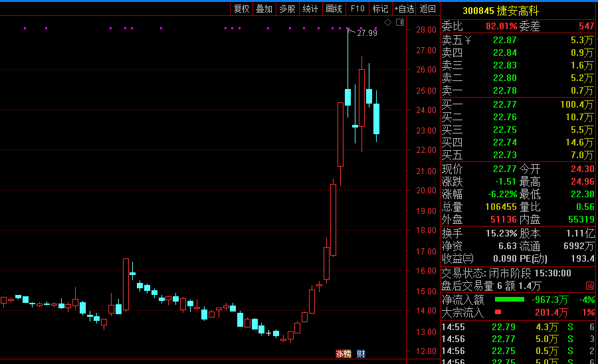Click the 300845 捷安高科 stock title

(500, 11)
